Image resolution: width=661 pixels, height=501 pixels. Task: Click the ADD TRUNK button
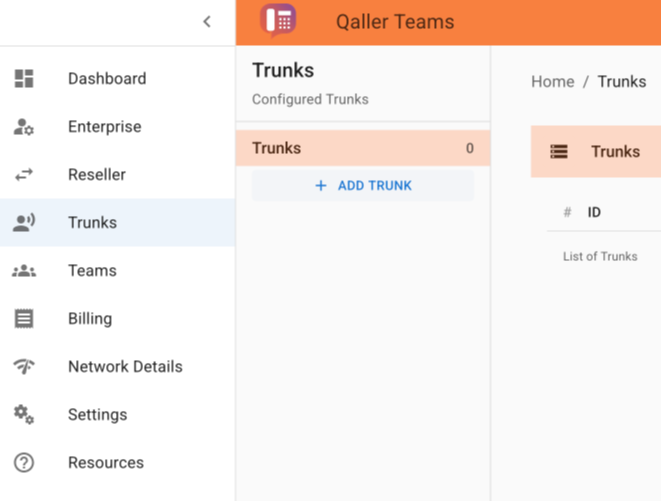click(x=363, y=186)
